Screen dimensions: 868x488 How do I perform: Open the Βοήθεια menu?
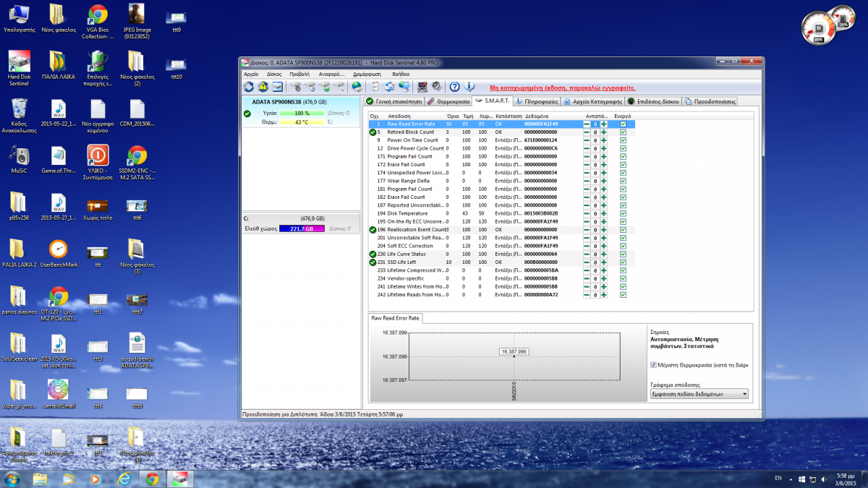[x=401, y=74]
